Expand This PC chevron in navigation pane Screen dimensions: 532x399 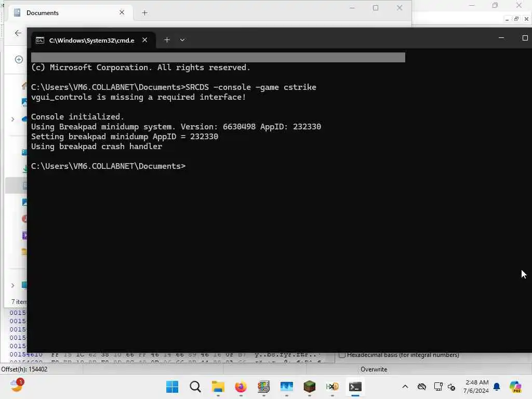click(x=13, y=285)
